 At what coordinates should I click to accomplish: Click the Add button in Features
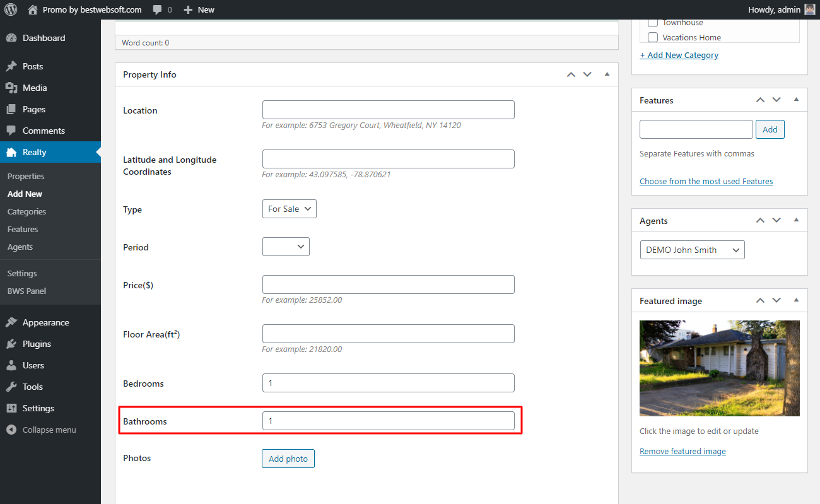(x=770, y=129)
